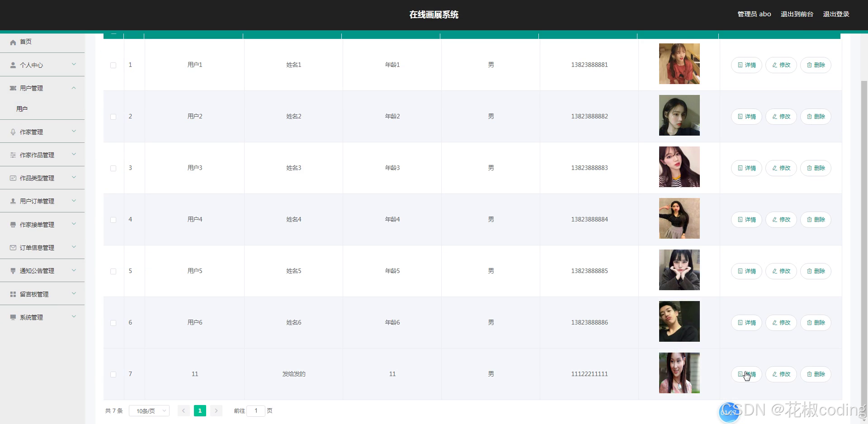Expand the 通知公告管理 menu chevron

click(74, 270)
